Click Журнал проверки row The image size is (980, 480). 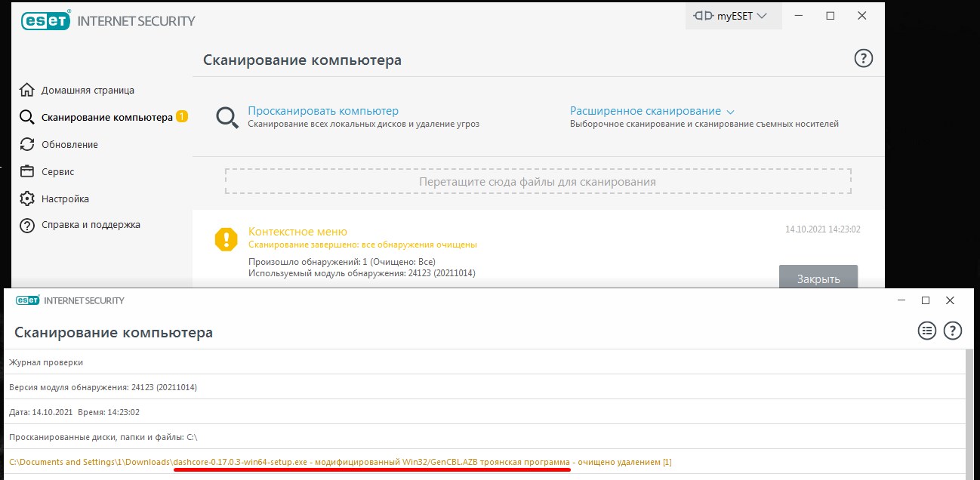click(x=484, y=362)
